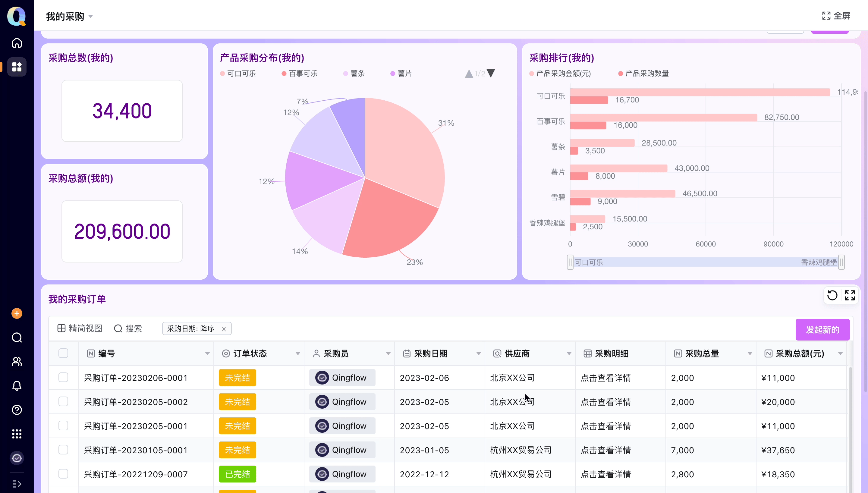Image resolution: width=868 pixels, height=493 pixels.
Task: Open 采购日期 column dropdown arrow
Action: tap(478, 353)
